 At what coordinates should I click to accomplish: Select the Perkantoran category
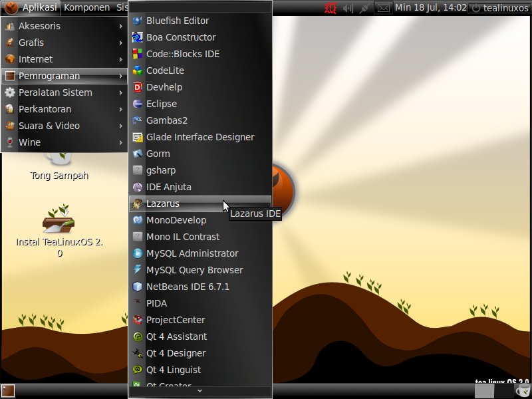coord(65,109)
